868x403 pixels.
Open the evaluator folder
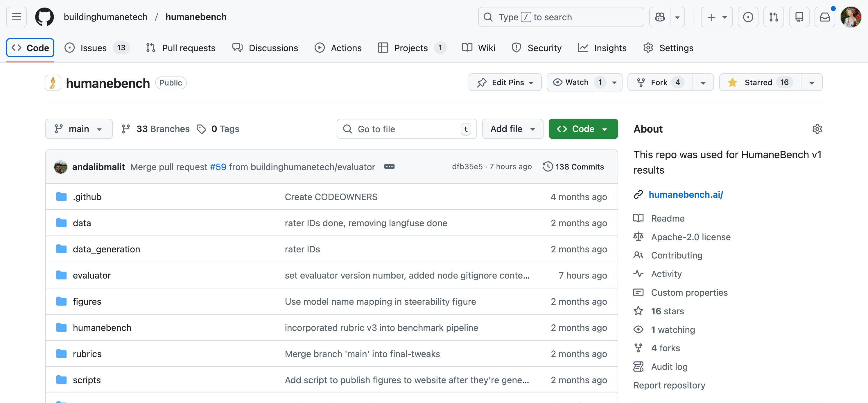click(x=92, y=275)
